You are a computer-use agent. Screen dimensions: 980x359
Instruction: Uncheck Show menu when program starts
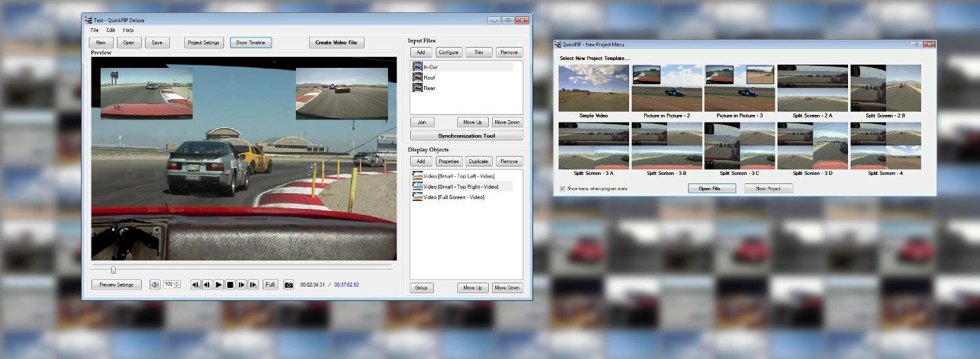563,189
